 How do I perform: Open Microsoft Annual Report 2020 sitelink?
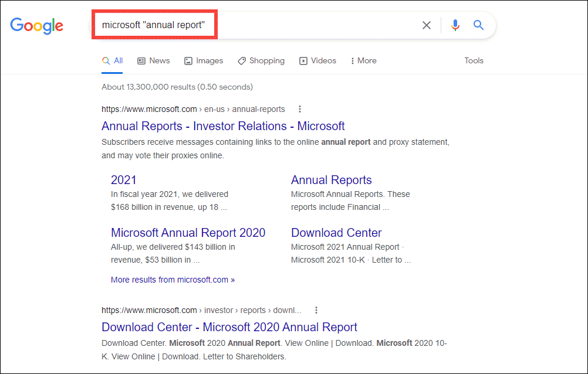click(x=188, y=233)
